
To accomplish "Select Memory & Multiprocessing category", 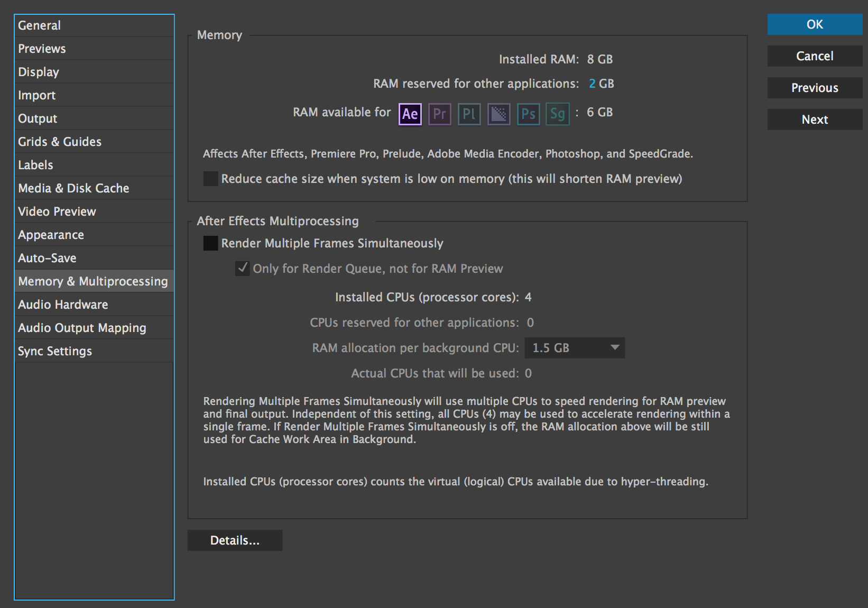I will pyautogui.click(x=94, y=281).
